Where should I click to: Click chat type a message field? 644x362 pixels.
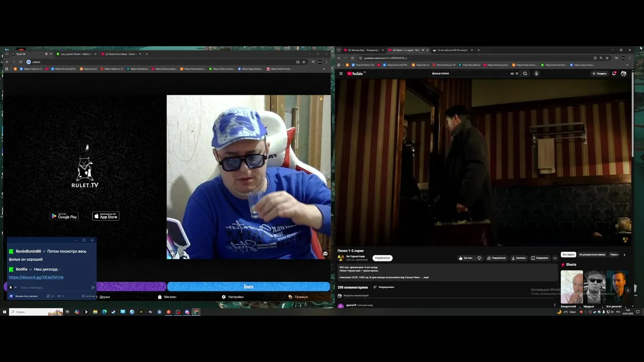[54, 288]
